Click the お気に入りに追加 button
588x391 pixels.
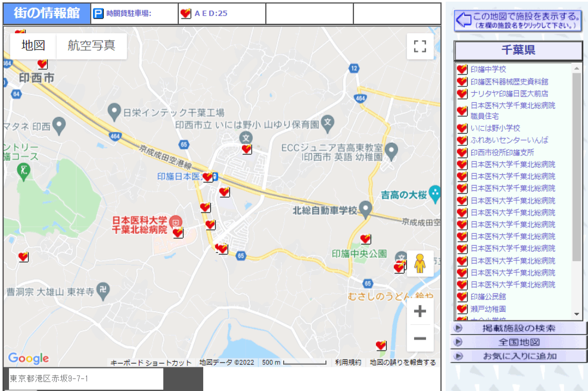[518, 356]
